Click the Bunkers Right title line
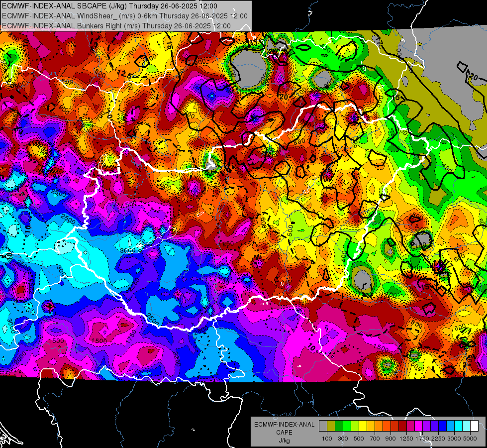This screenshot has width=487, height=448. (x=116, y=26)
